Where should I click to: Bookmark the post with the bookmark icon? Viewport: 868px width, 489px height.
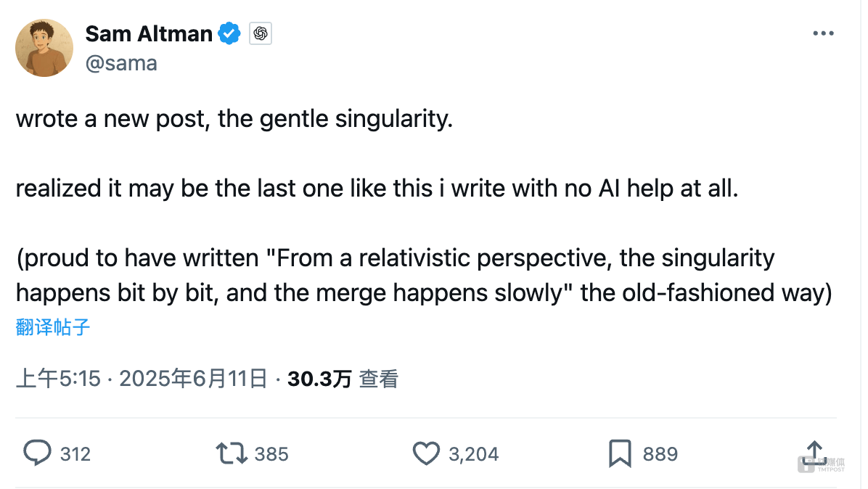pyautogui.click(x=620, y=453)
